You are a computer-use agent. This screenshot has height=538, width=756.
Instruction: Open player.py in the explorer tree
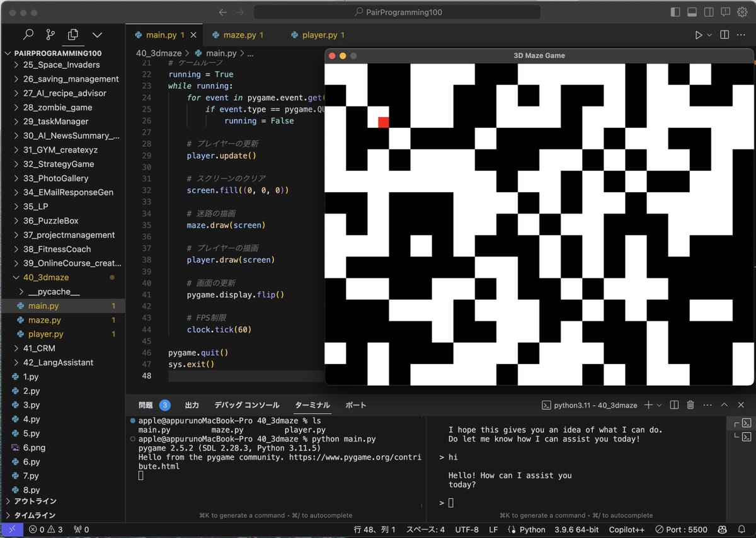[x=45, y=334]
